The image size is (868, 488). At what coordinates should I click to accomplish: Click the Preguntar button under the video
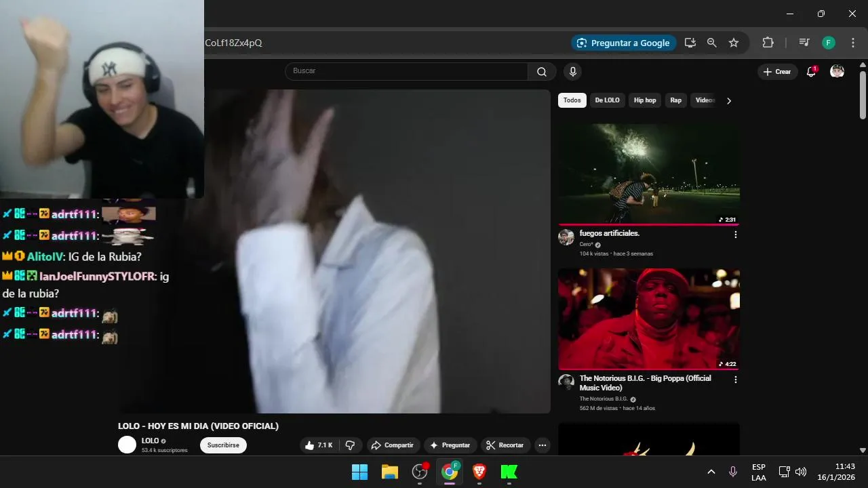(450, 445)
